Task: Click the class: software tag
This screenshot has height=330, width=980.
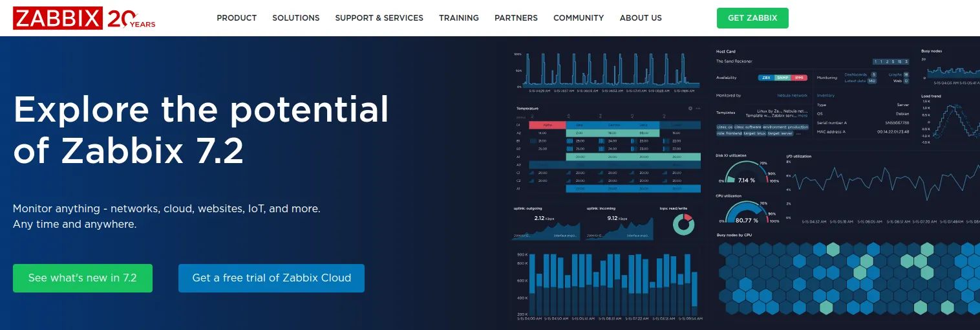Action: (748, 127)
